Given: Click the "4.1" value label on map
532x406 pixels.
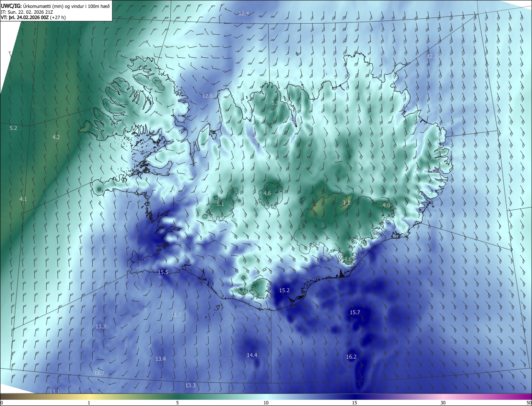Looking at the screenshot, I should coord(23,199).
